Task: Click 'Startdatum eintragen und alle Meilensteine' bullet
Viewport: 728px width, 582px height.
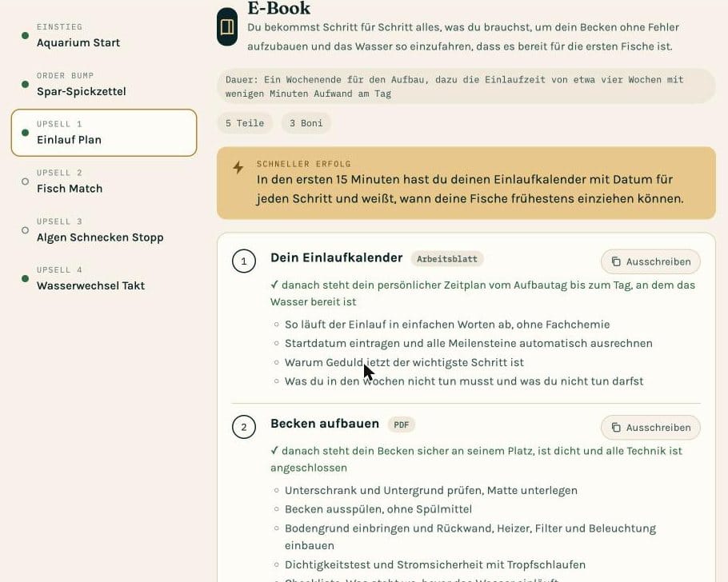Action: [469, 344]
